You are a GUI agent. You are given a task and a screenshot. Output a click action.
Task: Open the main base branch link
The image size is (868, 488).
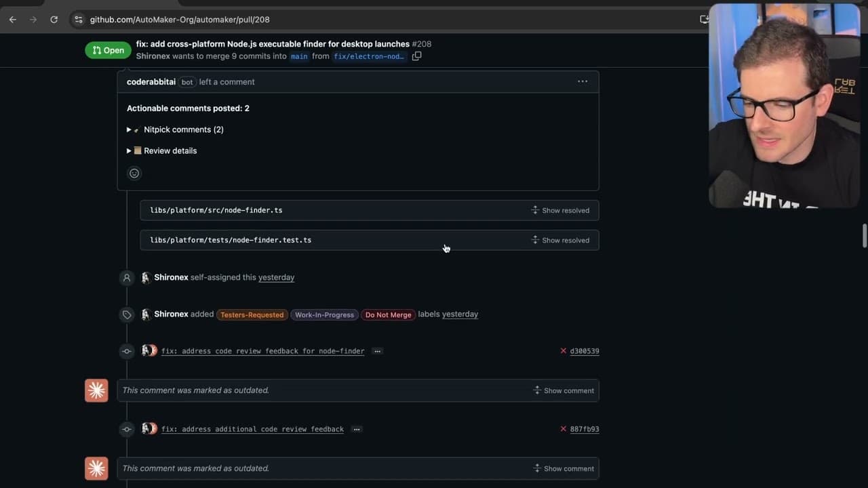[299, 56]
